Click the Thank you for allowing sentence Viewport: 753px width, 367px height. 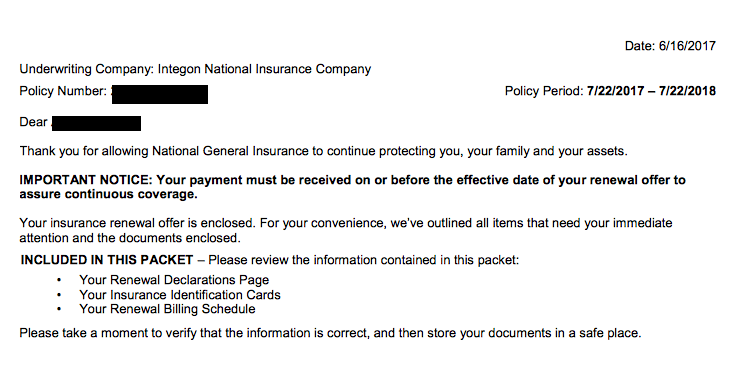323,151
